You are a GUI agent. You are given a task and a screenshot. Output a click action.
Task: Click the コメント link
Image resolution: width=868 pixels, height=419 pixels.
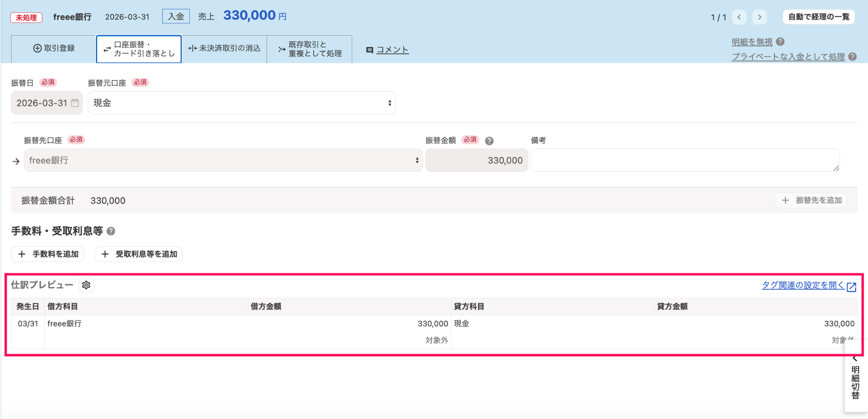tap(392, 50)
